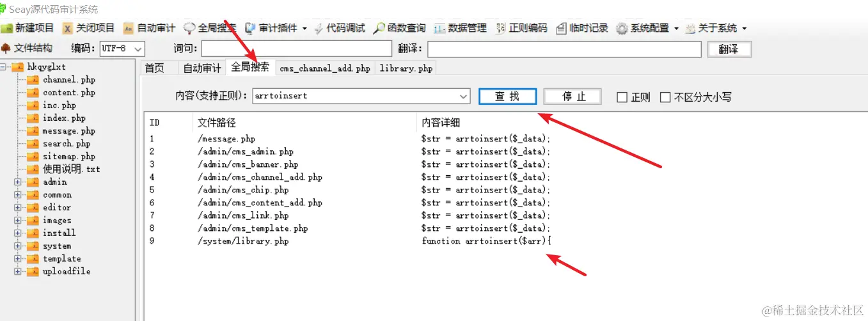This screenshot has width=868, height=321.
Task: Open the cms_channel_add.php tab
Action: 325,68
